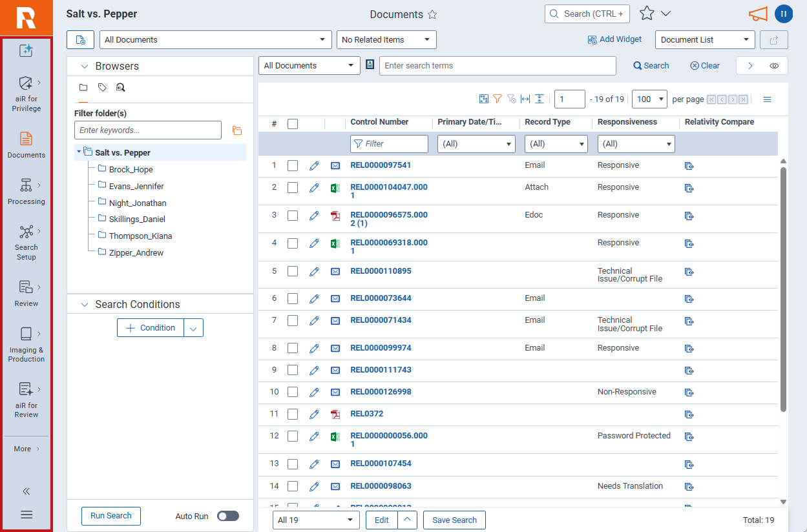Add a search Condition
The height and width of the screenshot is (532, 807).
151,328
